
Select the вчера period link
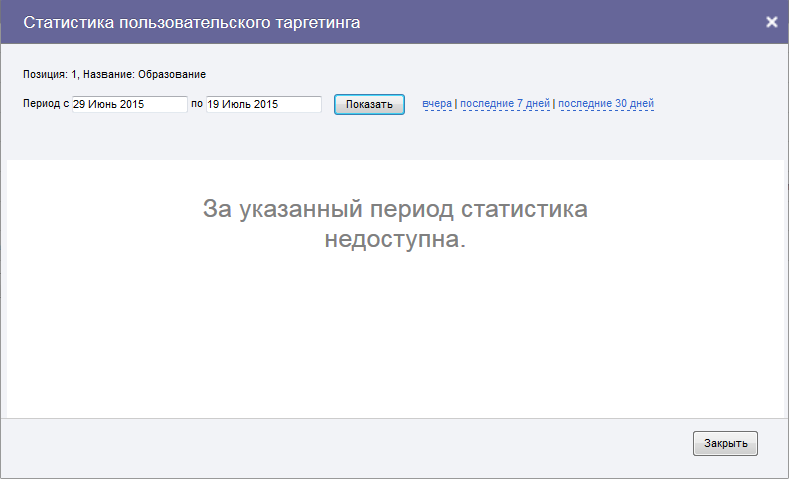(437, 104)
